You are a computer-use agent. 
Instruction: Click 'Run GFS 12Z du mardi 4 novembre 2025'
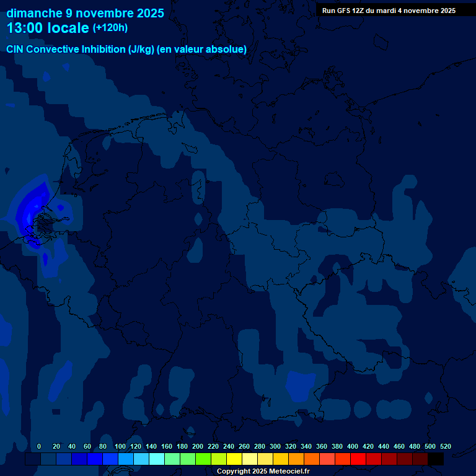(389, 11)
